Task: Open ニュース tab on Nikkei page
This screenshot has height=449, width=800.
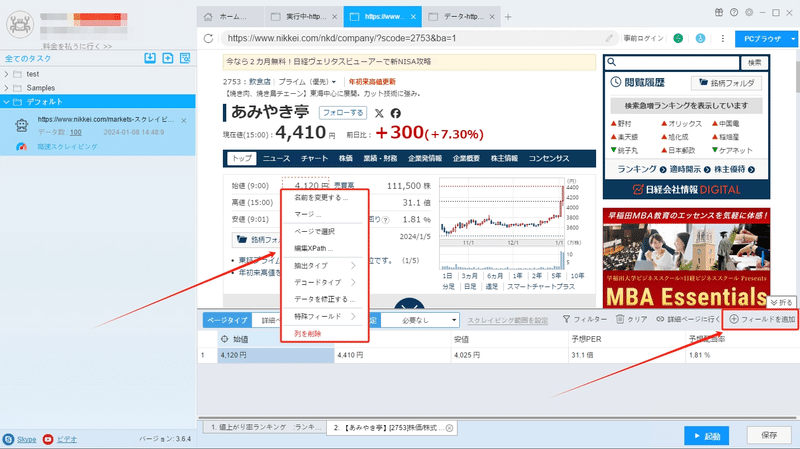Action: (277, 158)
